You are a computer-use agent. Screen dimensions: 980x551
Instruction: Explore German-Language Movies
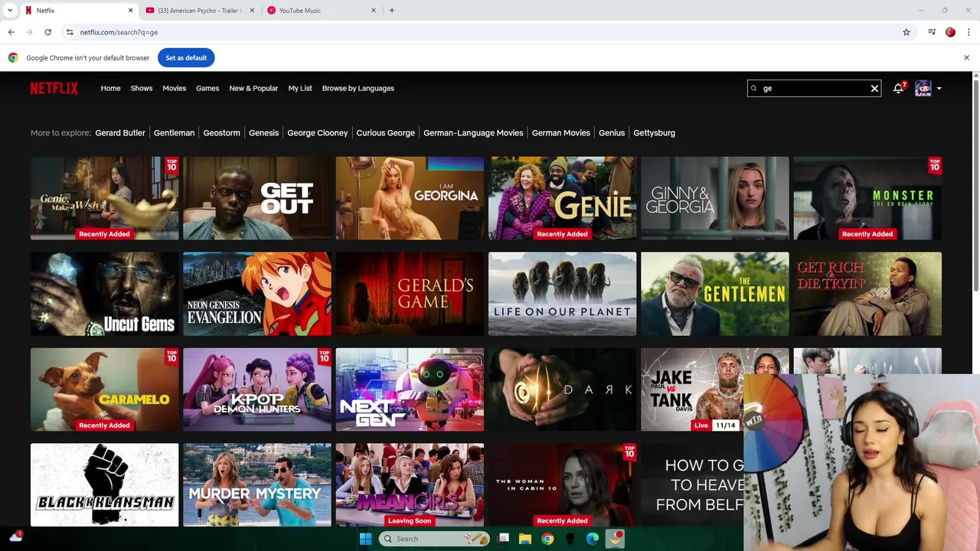coord(473,132)
